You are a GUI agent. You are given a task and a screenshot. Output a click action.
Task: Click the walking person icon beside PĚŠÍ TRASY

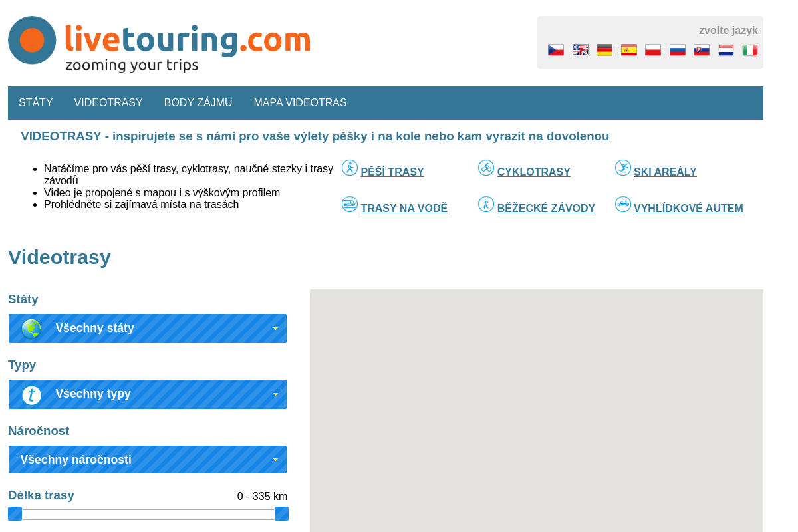(349, 167)
